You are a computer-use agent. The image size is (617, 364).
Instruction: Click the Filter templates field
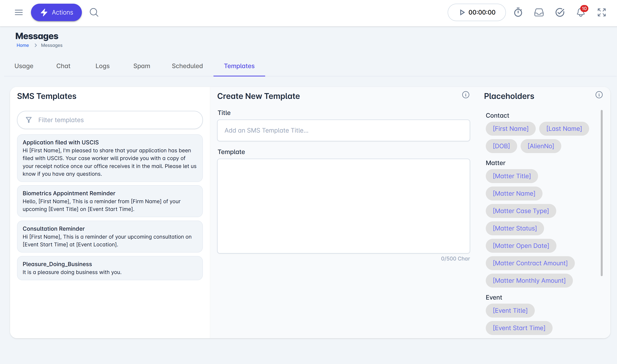coord(110,120)
